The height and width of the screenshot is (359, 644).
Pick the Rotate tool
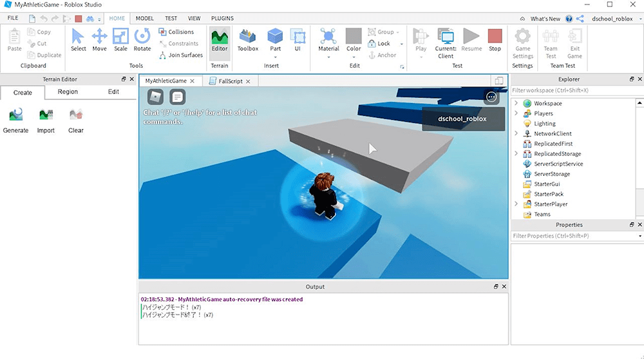142,40
